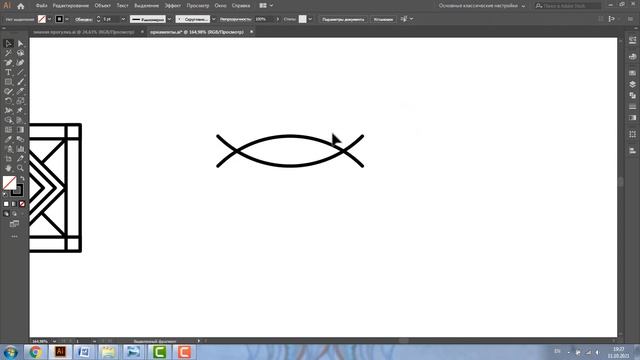Expand graphic style dropdown
The height and width of the screenshot is (360, 640).
click(310, 19)
